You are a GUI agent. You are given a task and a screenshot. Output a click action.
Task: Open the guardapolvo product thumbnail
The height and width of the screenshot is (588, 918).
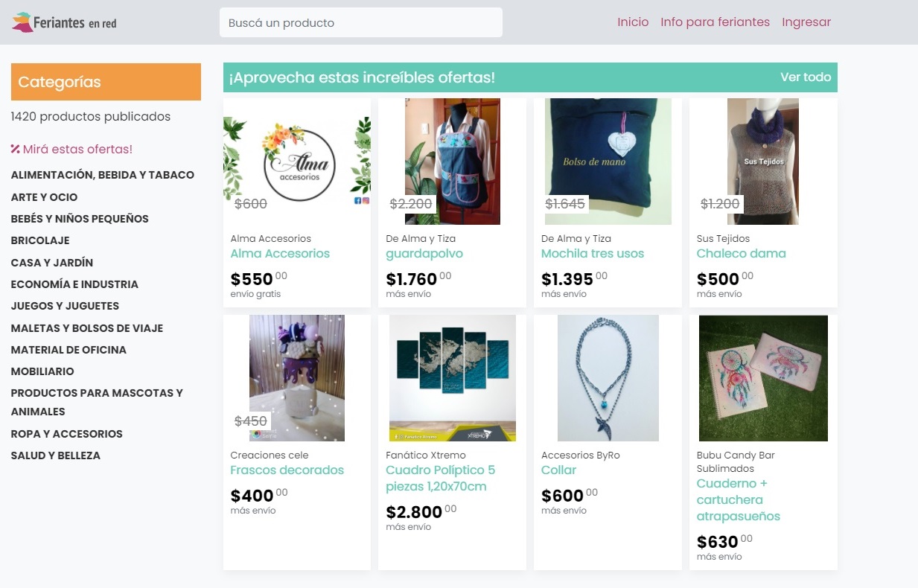click(x=451, y=162)
